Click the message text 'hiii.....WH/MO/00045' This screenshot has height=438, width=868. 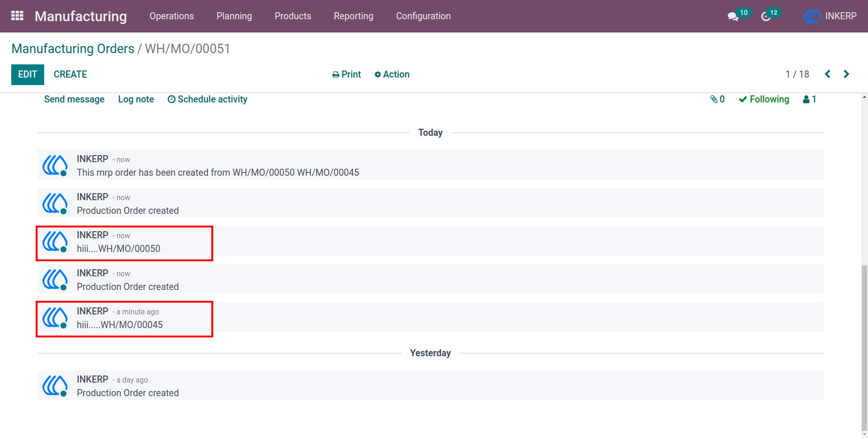[x=120, y=325]
